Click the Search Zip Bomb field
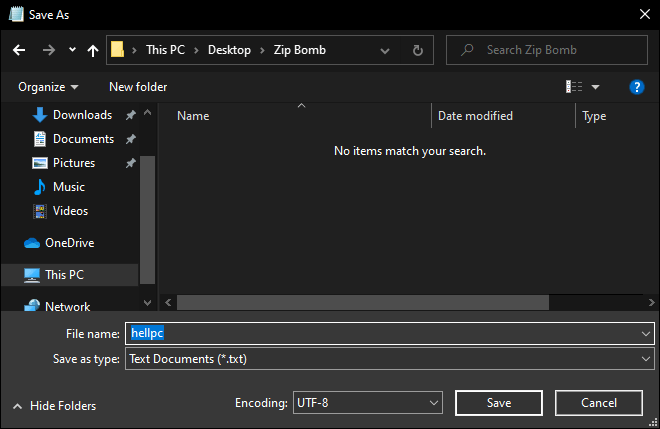 click(x=547, y=50)
